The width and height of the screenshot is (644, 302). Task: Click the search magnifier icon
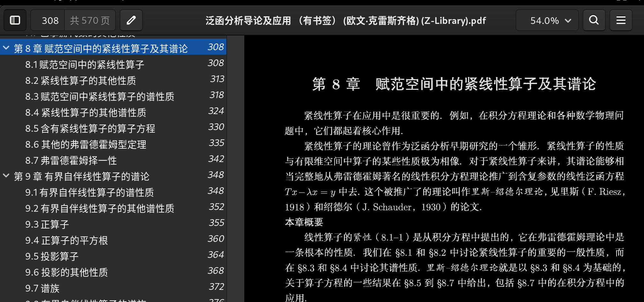(594, 20)
